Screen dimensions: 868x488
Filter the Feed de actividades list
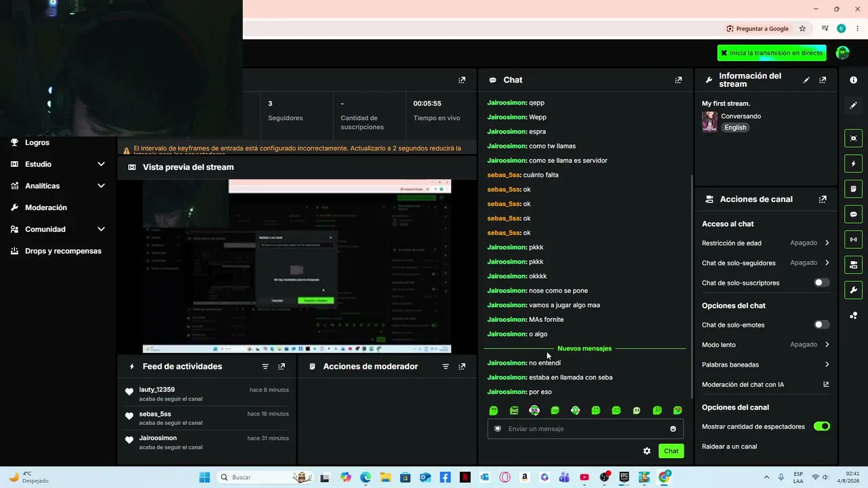[x=265, y=367]
